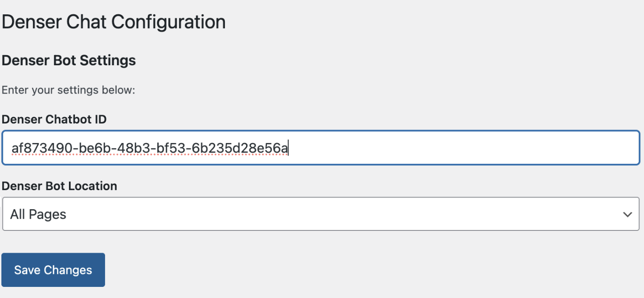Click the word "Configuration" in the page title
Viewport: 644px width, 298px height.
168,22
